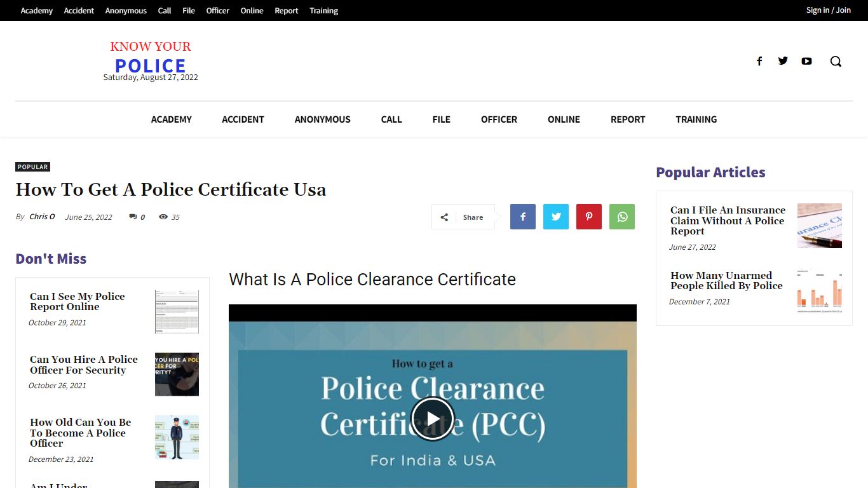Select ACADEMY in main navigation

(x=172, y=119)
